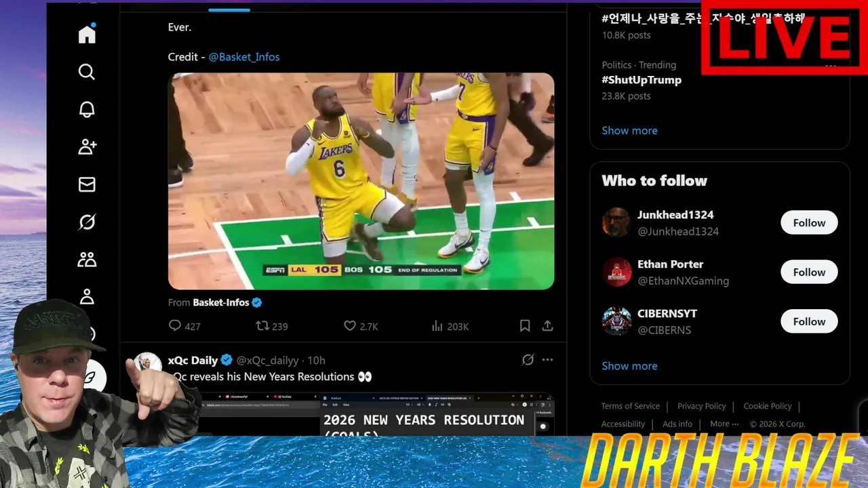
Task: Open the @xQc_dailyy handle
Action: click(x=267, y=360)
